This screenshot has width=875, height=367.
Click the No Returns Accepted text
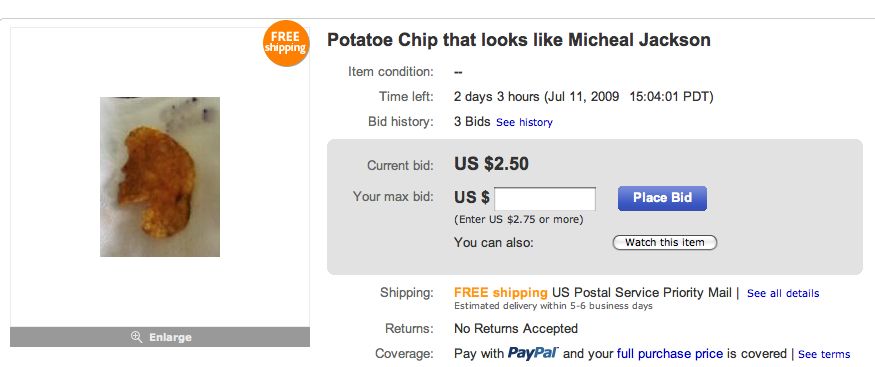(516, 329)
